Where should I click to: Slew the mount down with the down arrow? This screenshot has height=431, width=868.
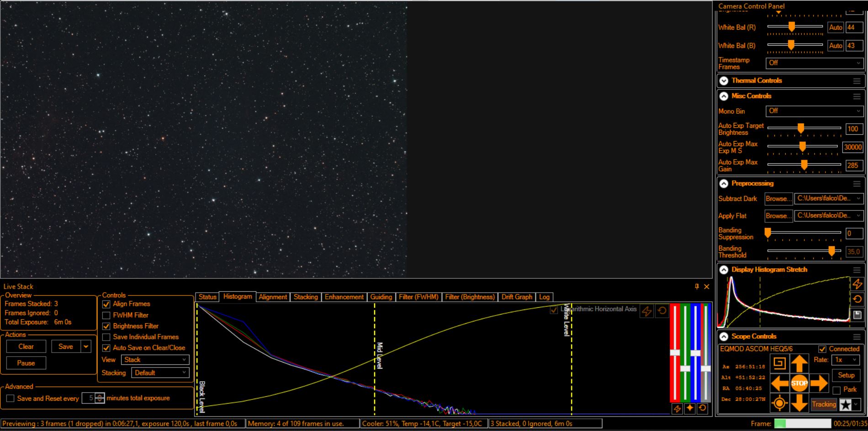[799, 403]
